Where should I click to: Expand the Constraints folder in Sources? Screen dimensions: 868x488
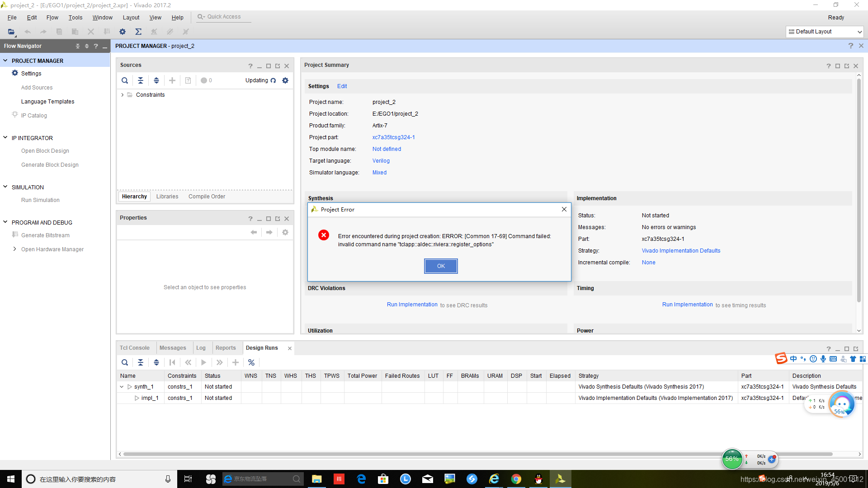[123, 95]
